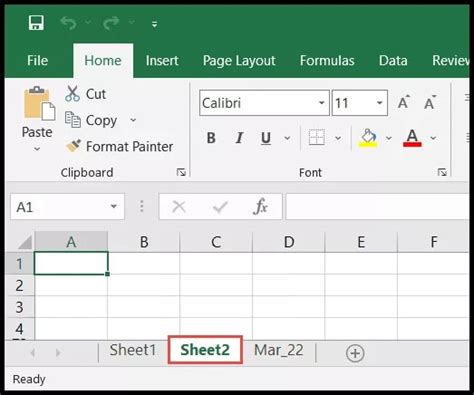The image size is (474, 395).
Task: Select row 3 header
Action: tap(20, 307)
